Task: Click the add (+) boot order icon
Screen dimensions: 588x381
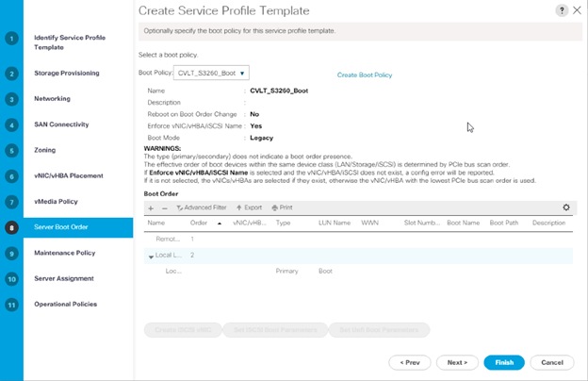Action: pyautogui.click(x=151, y=207)
